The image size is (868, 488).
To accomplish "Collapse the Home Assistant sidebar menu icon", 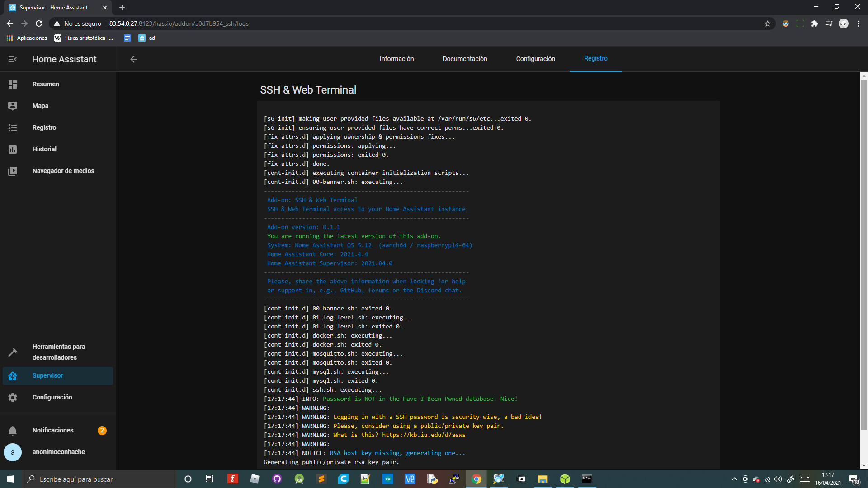I will [x=13, y=59].
